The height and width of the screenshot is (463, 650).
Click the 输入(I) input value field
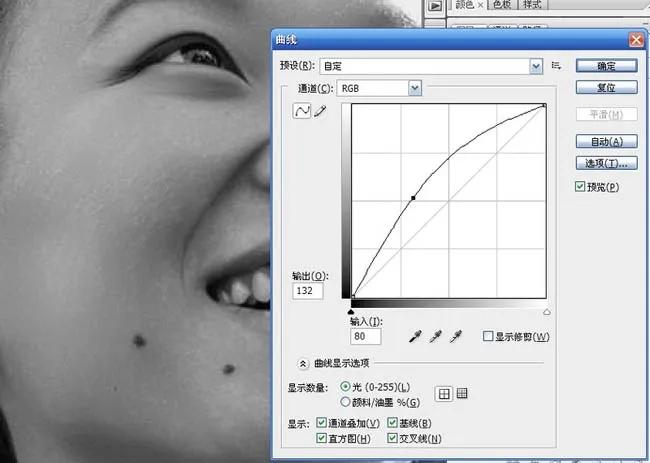365,336
